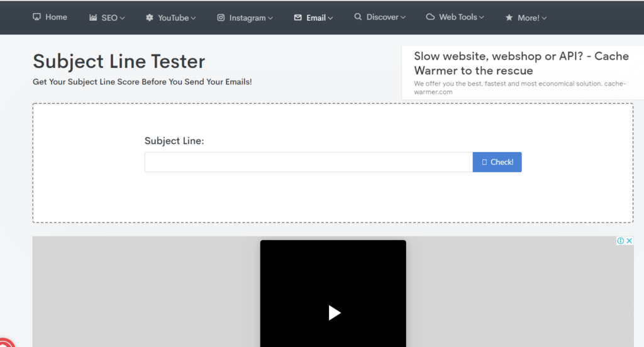The image size is (644, 347).
Task: Click 'Get Your Subject Line Score' tagline
Action: [x=142, y=82]
